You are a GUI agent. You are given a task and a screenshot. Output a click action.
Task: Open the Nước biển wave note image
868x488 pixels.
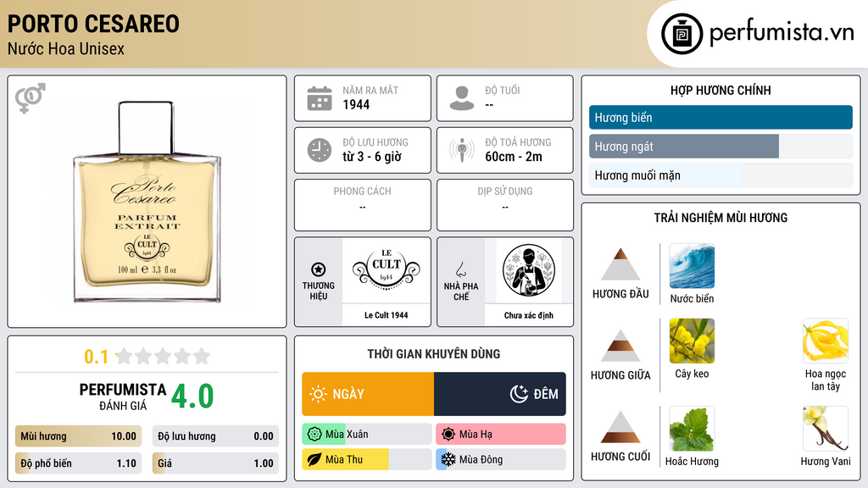(692, 266)
